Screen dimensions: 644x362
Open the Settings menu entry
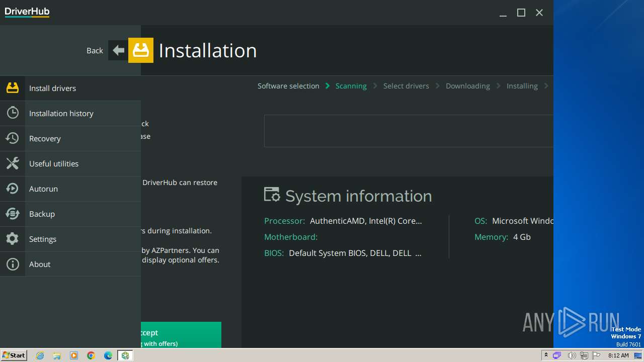pos(70,239)
